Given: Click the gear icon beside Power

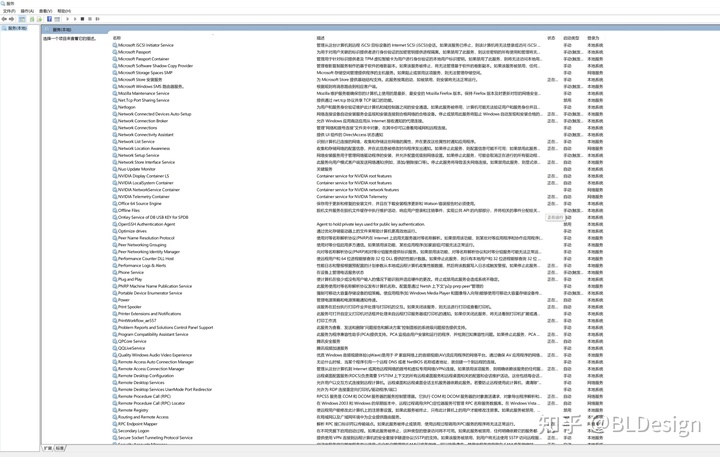Looking at the screenshot, I should (115, 300).
